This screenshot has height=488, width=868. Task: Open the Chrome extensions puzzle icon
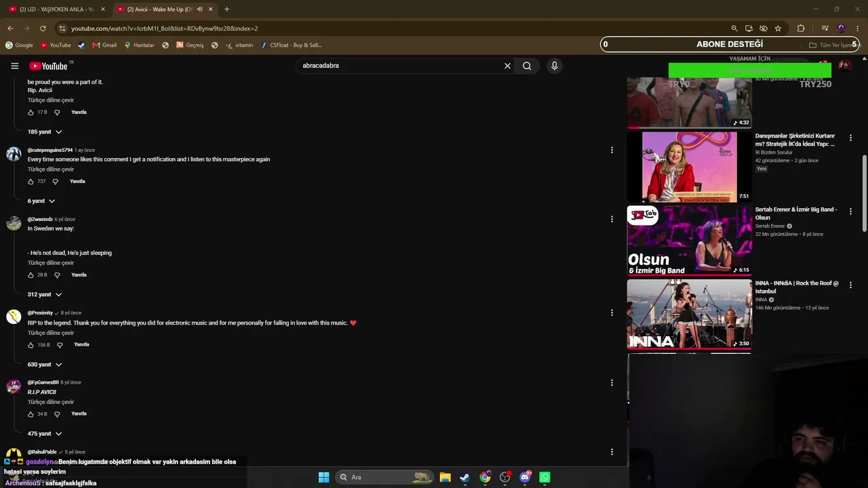[801, 28]
